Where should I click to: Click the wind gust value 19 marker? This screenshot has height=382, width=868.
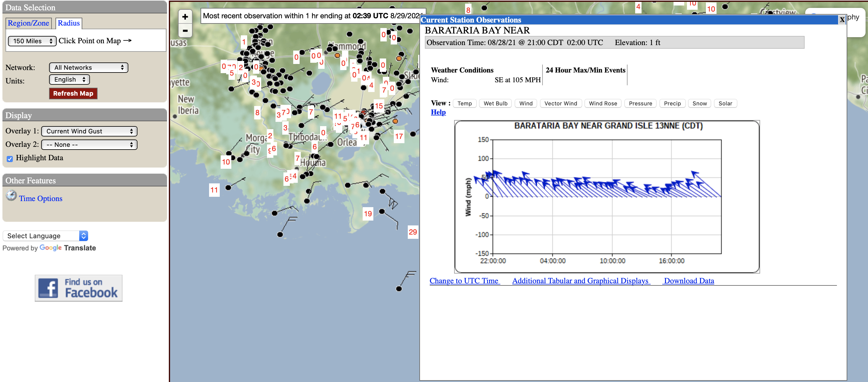tap(368, 214)
